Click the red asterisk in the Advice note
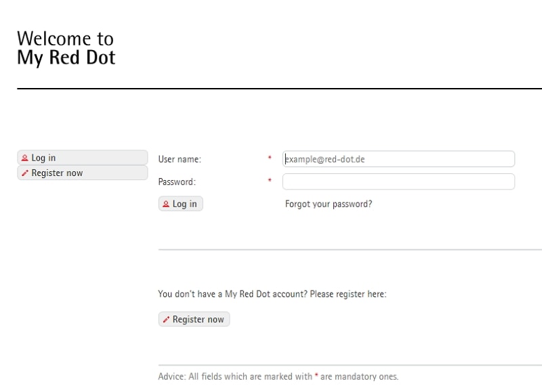This screenshot has height=392, width=542. (316, 375)
